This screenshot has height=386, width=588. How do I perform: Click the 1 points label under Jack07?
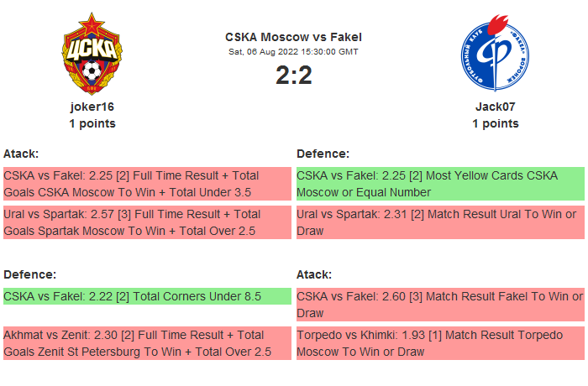click(495, 123)
